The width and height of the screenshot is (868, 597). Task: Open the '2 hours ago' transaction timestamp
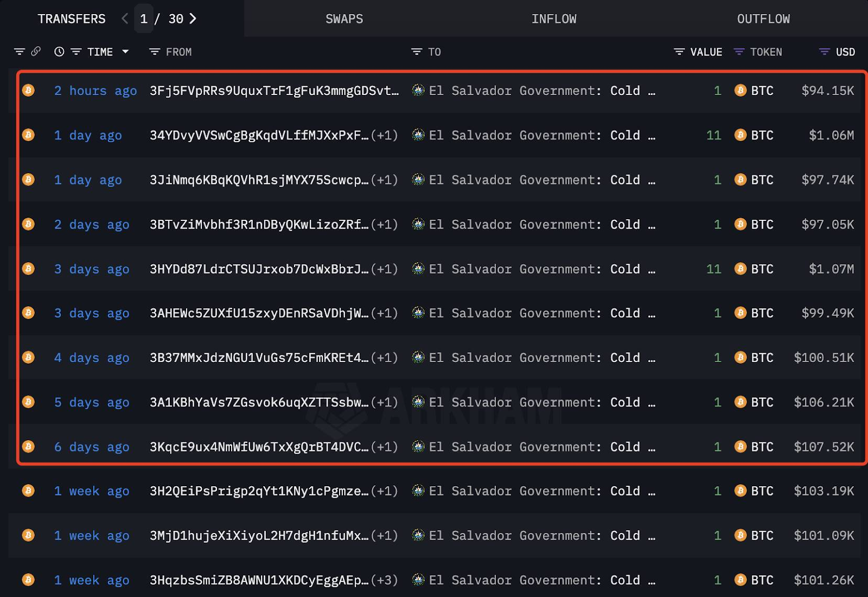[95, 91]
